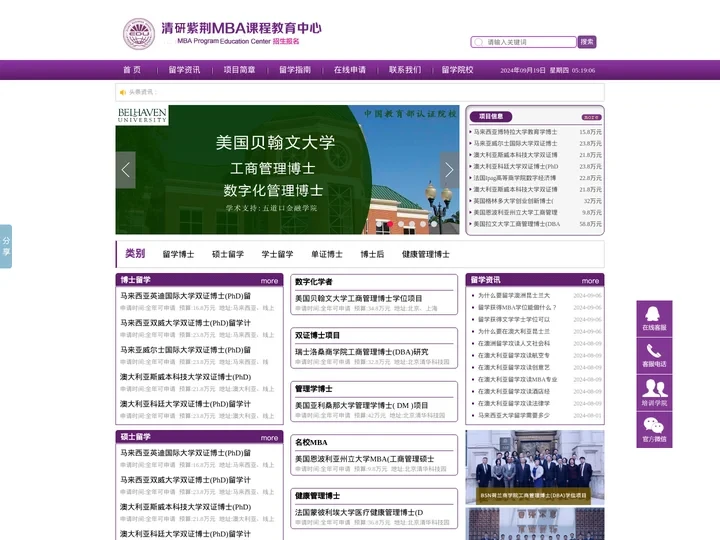Click the date and time display
The image size is (720, 540).
547,71
